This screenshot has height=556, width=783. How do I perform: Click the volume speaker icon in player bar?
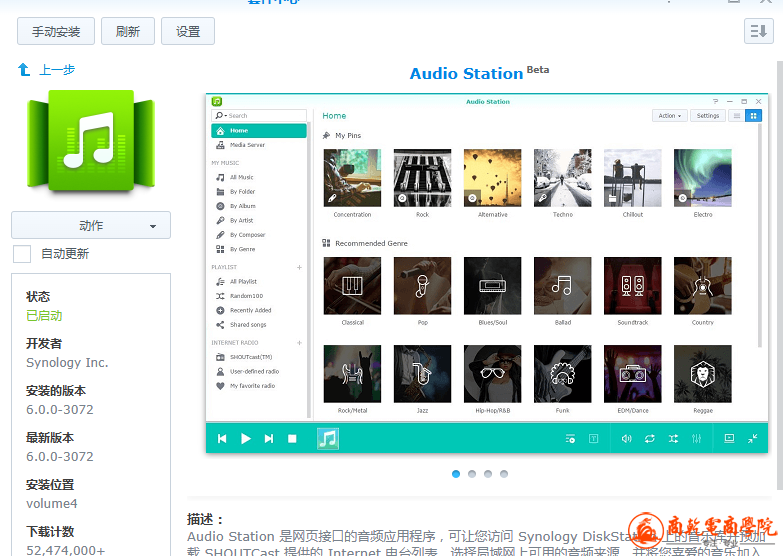626,438
